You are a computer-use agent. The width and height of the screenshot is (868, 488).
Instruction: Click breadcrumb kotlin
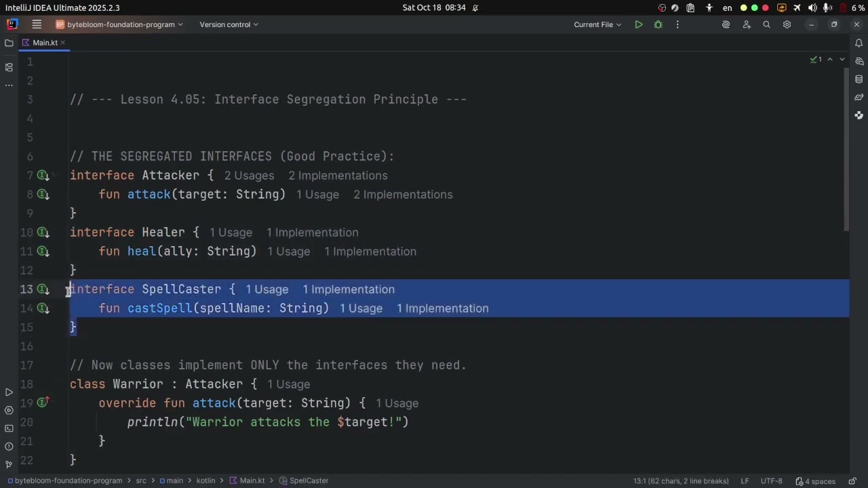click(x=206, y=481)
